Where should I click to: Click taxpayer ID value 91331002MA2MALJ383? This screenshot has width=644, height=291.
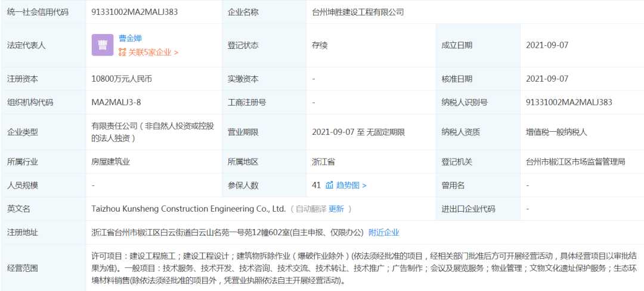(x=569, y=103)
